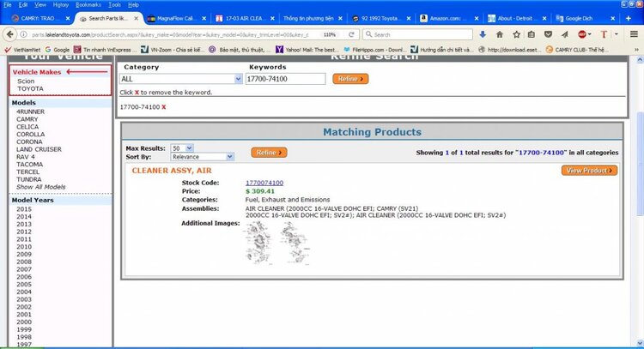This screenshot has height=349, width=644.
Task: Open the Tools menu
Action: pyautogui.click(x=114, y=5)
